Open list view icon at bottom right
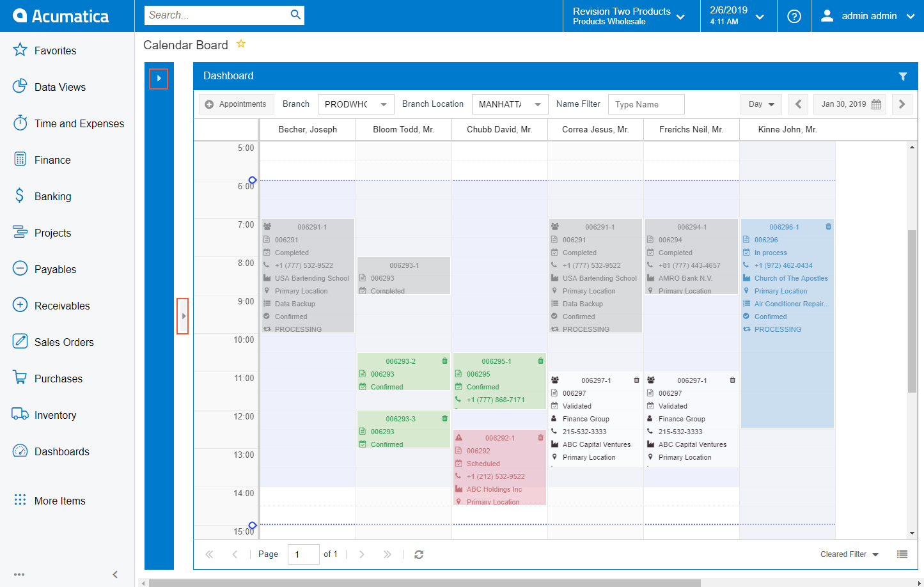The width and height of the screenshot is (924, 587). click(x=902, y=554)
